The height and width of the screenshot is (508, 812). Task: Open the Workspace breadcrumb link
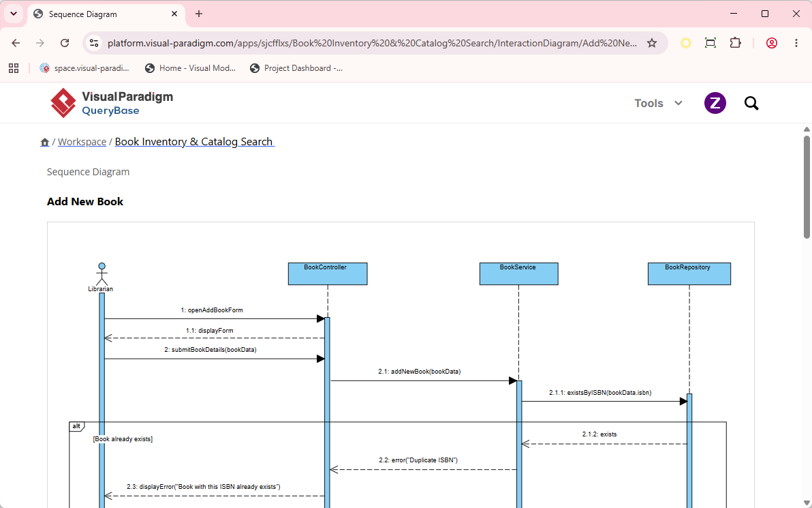point(82,142)
